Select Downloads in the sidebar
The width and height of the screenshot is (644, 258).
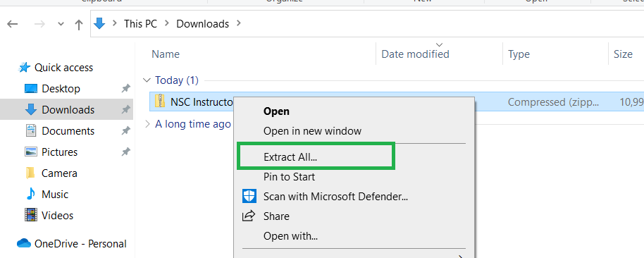68,110
